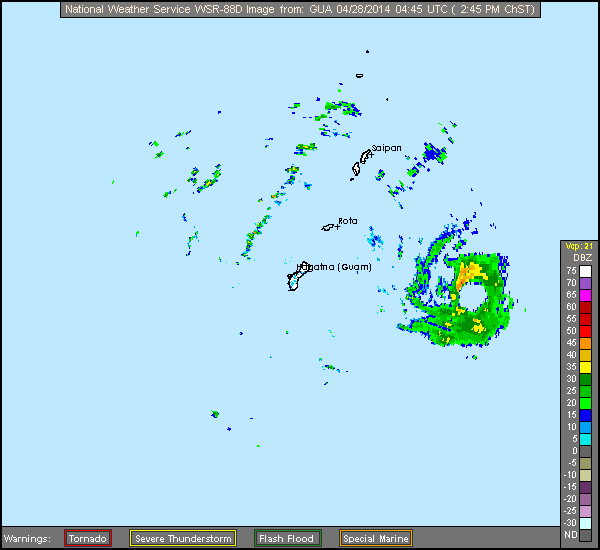
Task: Click the 5 dBZ cyan swatch
Action: click(x=586, y=439)
